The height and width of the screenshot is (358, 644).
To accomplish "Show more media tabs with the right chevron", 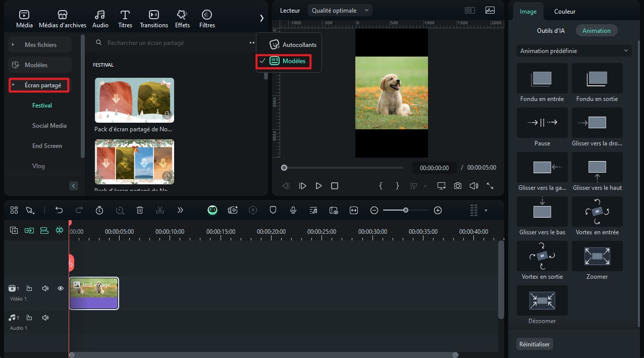I will 262,18.
